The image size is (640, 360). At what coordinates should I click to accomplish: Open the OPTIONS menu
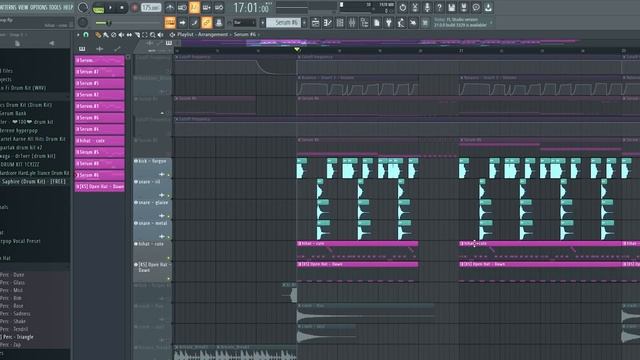pyautogui.click(x=38, y=7)
